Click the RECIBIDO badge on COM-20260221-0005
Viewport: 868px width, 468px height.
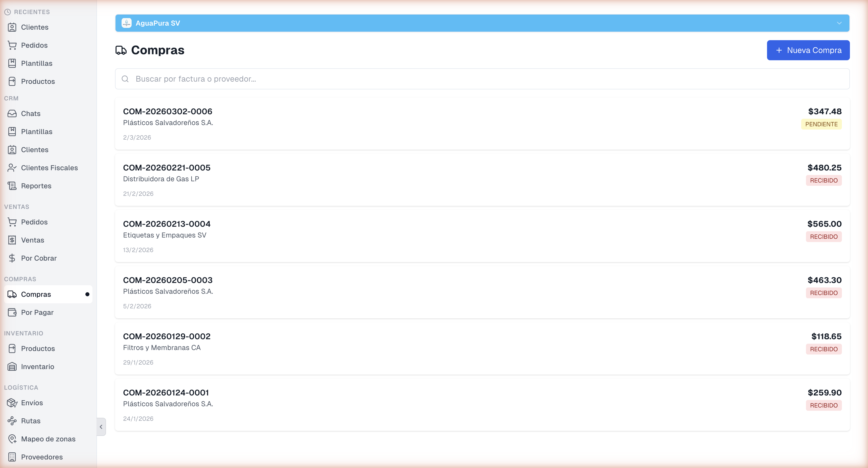(x=824, y=180)
